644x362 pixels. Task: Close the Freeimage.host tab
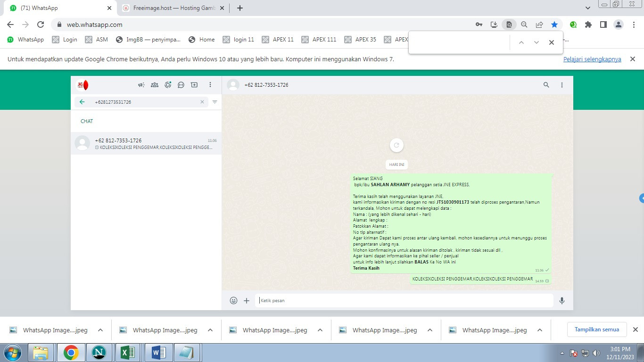pyautogui.click(x=222, y=8)
